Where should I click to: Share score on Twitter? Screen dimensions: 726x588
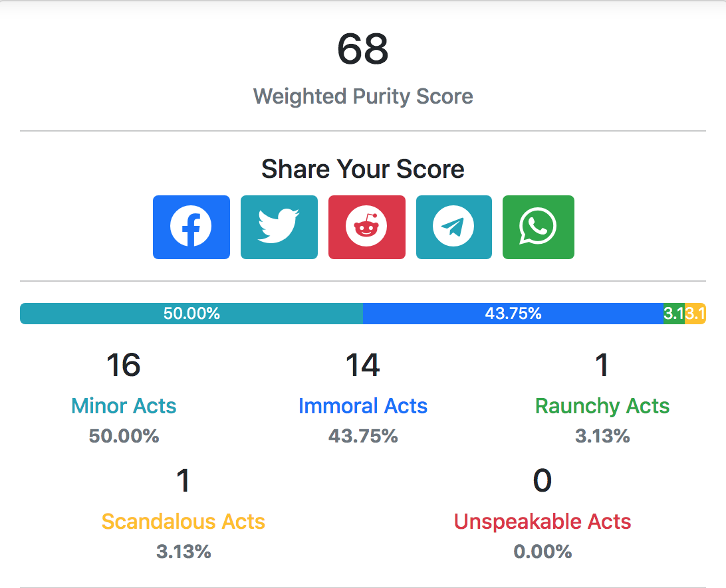pyautogui.click(x=279, y=227)
